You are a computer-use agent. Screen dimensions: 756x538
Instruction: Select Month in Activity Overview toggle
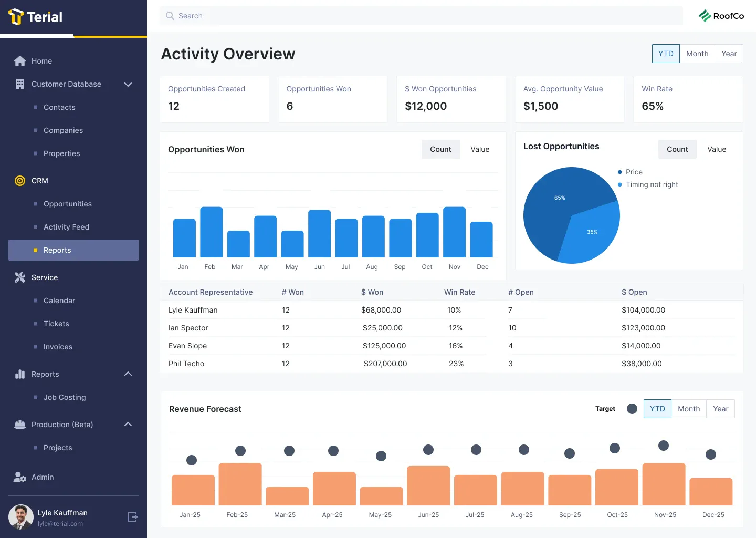[697, 54]
